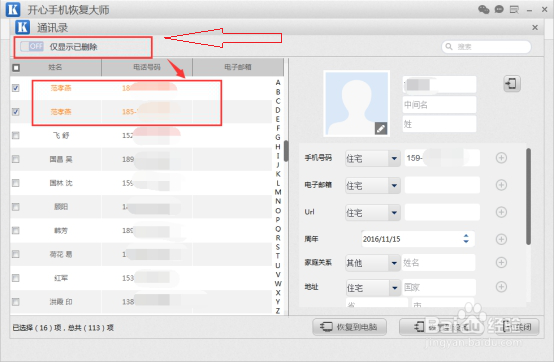
Task: Select the 丽阳 contact row
Action: point(141,207)
